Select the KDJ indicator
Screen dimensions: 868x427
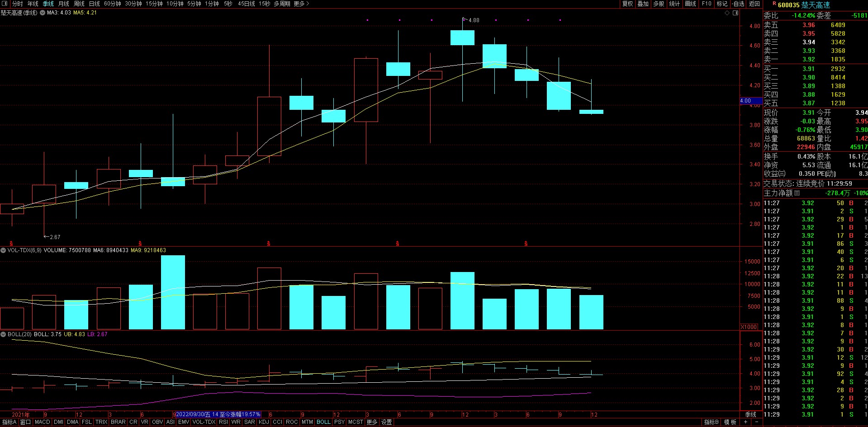264,422
